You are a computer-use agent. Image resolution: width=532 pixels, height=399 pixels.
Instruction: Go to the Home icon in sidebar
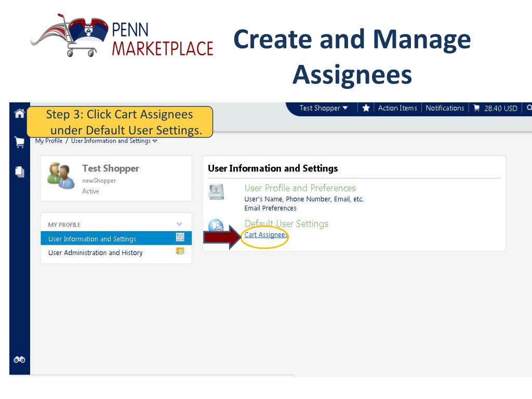20,113
